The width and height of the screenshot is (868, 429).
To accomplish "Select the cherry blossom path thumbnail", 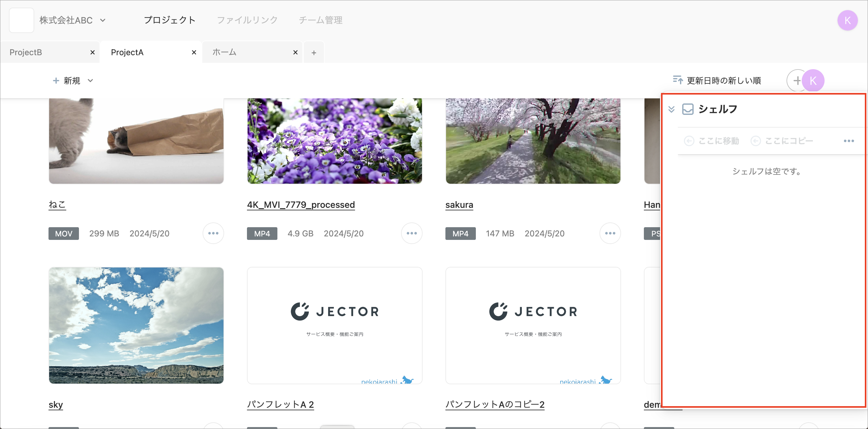I will tap(533, 141).
